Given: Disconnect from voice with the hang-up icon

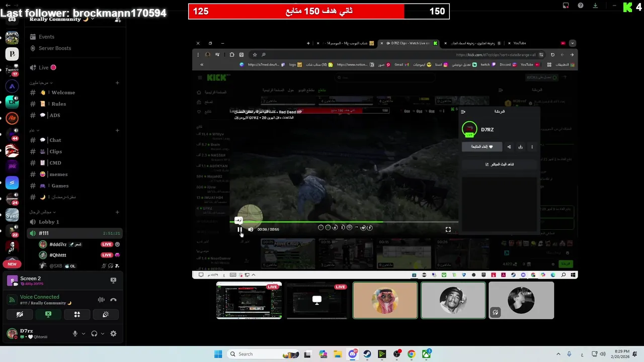Looking at the screenshot, I should coord(113,300).
